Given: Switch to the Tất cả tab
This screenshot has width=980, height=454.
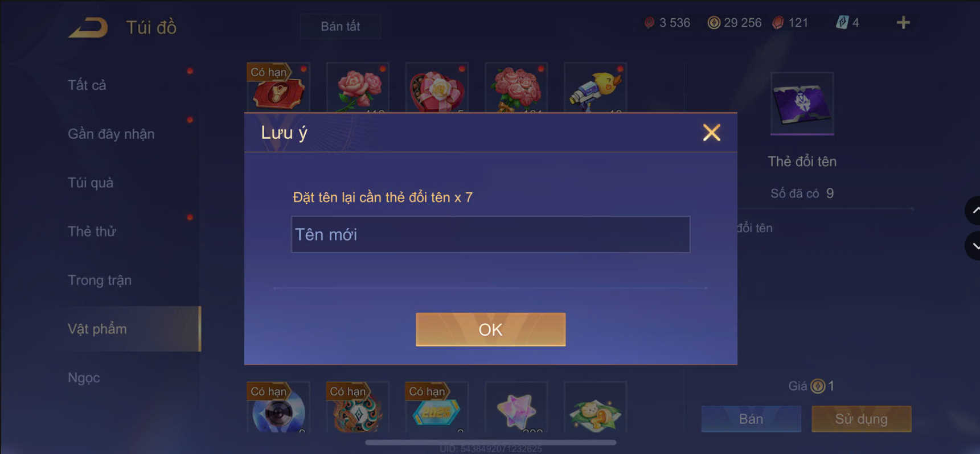Looking at the screenshot, I should [87, 85].
